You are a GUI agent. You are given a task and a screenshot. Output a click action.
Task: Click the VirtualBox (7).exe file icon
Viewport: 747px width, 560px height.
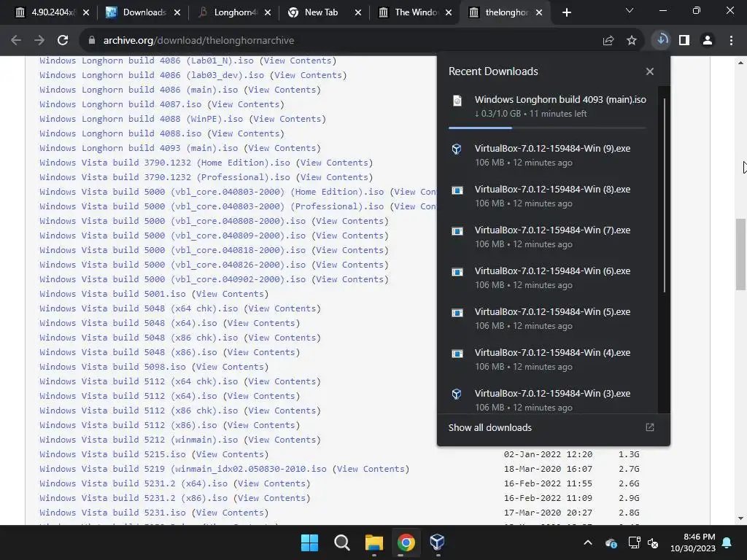[x=457, y=231]
